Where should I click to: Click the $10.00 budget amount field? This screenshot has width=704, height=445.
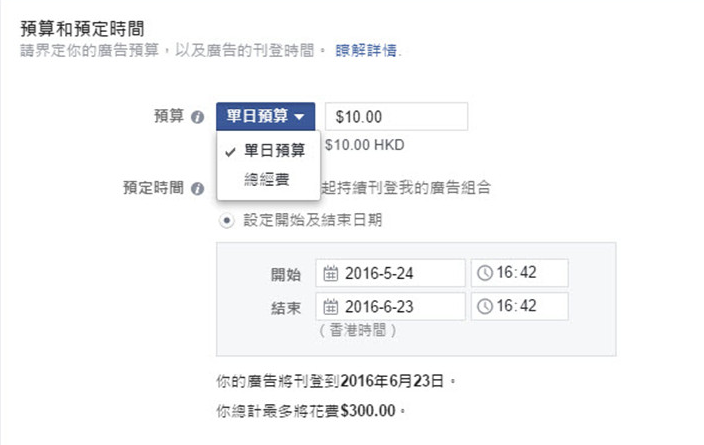tap(396, 116)
